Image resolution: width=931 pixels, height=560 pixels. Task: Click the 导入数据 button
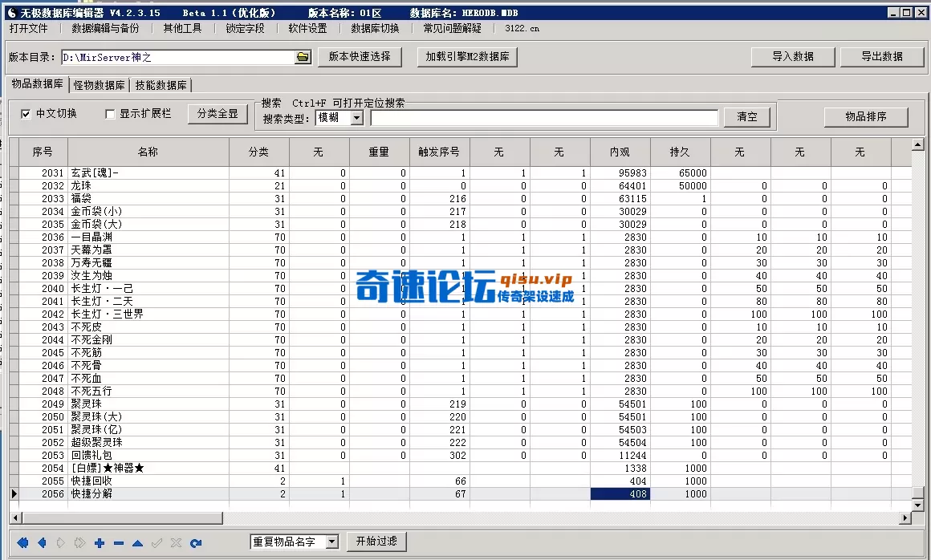tap(793, 57)
